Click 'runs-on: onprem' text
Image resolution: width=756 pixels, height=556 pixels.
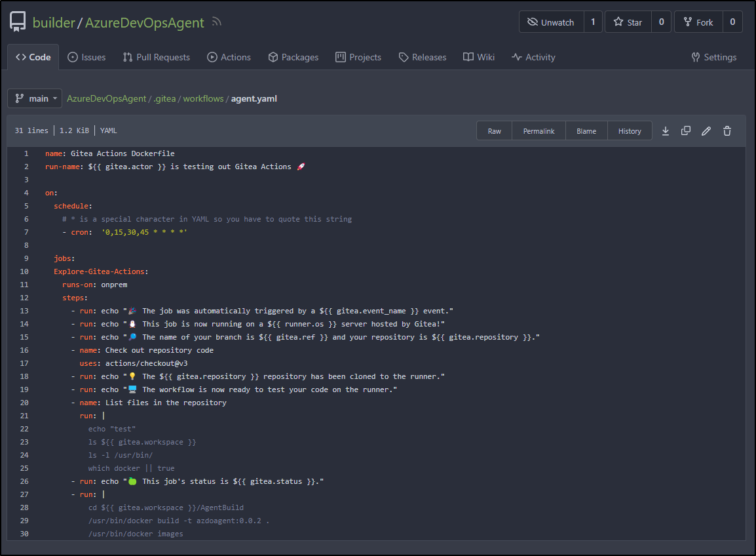click(x=95, y=285)
